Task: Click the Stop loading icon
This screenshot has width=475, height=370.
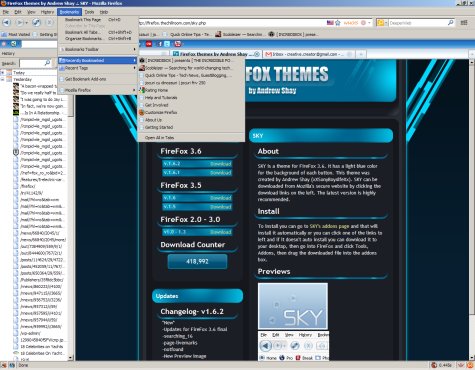Action: pos(49,23)
